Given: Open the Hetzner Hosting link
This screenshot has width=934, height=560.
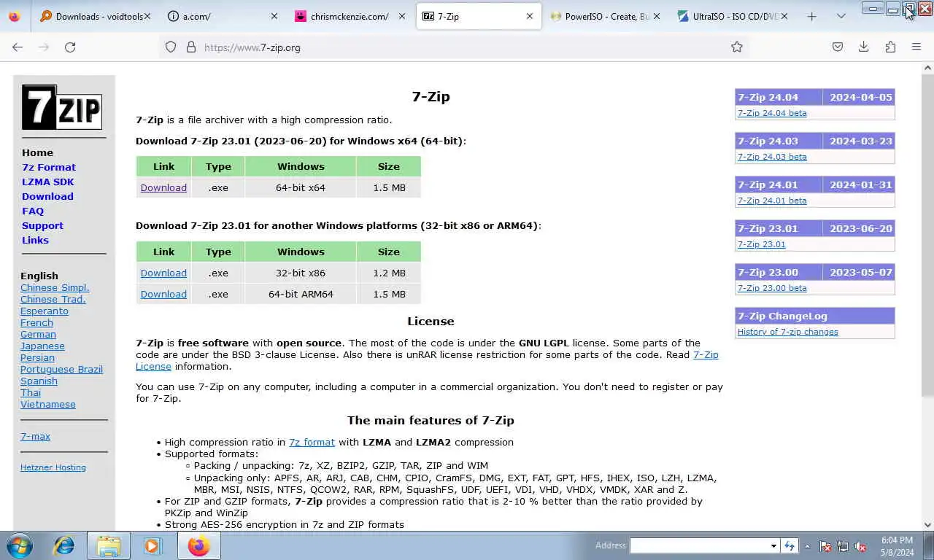Looking at the screenshot, I should (x=53, y=467).
